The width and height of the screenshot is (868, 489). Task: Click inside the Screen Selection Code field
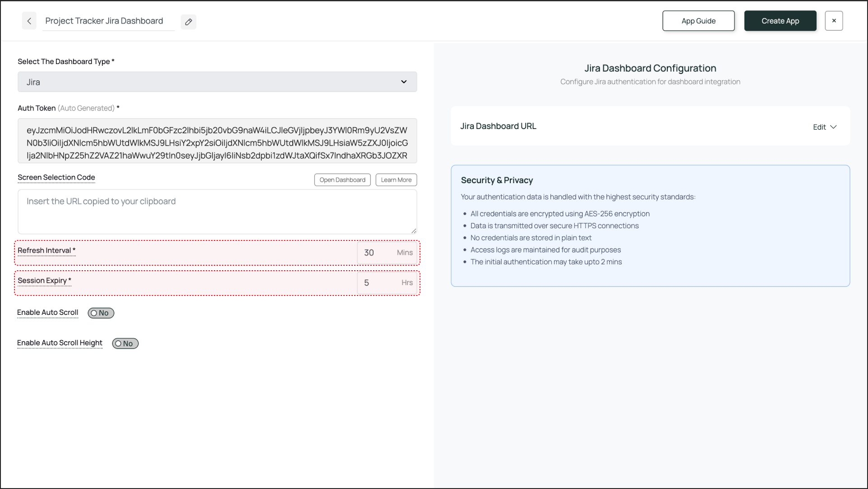point(217,211)
